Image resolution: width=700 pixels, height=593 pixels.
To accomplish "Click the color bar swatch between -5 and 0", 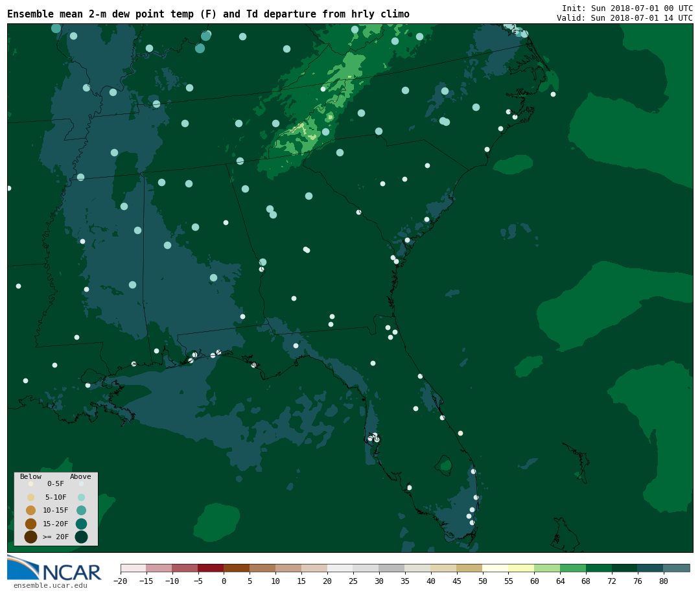I will [211, 568].
